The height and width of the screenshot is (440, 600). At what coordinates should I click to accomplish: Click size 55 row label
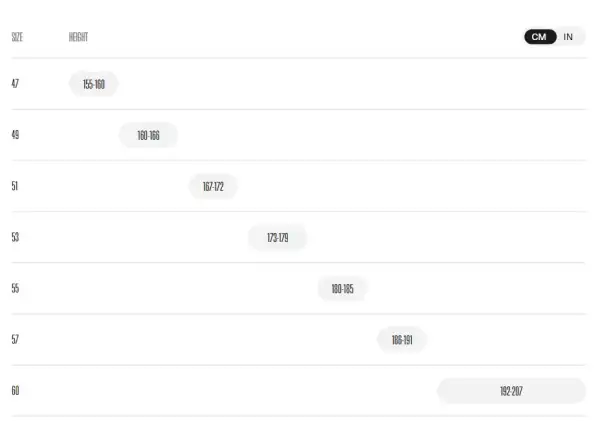(x=15, y=288)
